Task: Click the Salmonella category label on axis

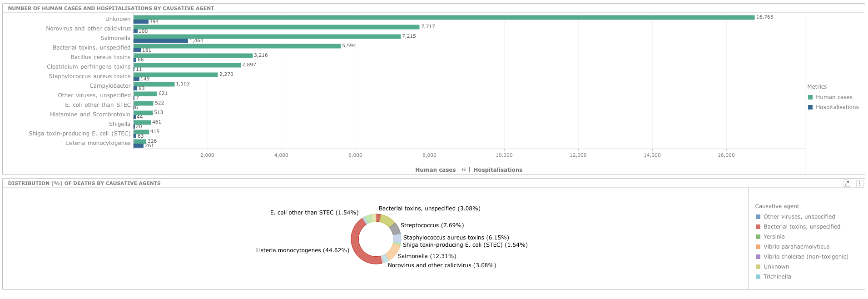Action: [115, 38]
